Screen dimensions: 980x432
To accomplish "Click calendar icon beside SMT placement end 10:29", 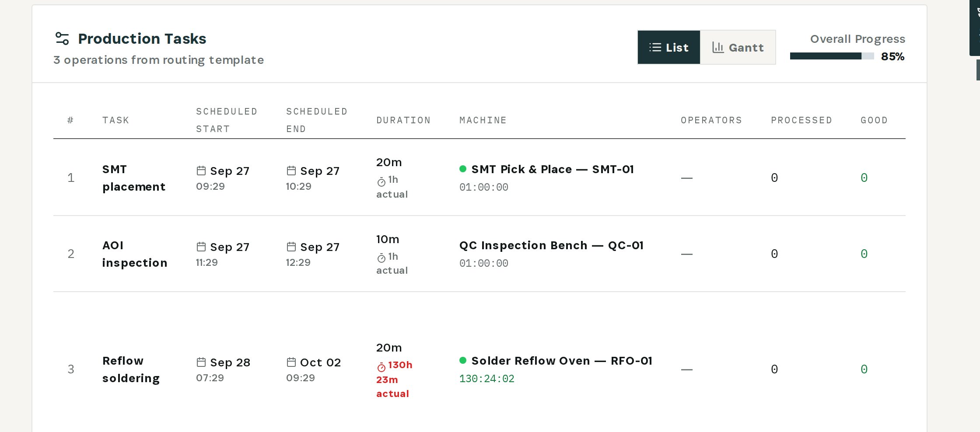I will coord(291,171).
